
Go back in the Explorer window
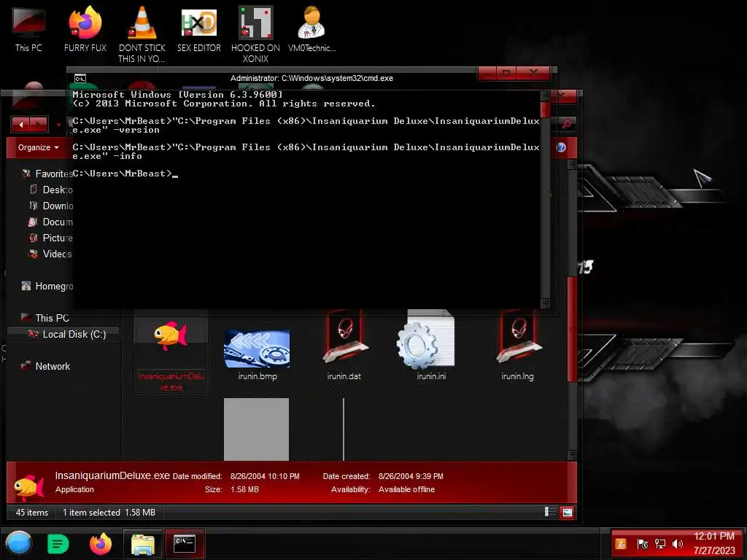click(x=21, y=125)
